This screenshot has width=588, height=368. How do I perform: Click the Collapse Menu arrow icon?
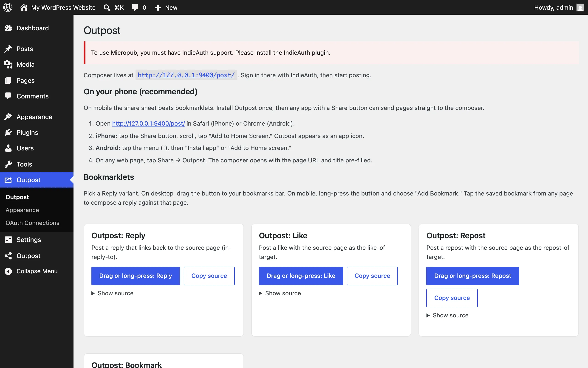tap(8, 271)
